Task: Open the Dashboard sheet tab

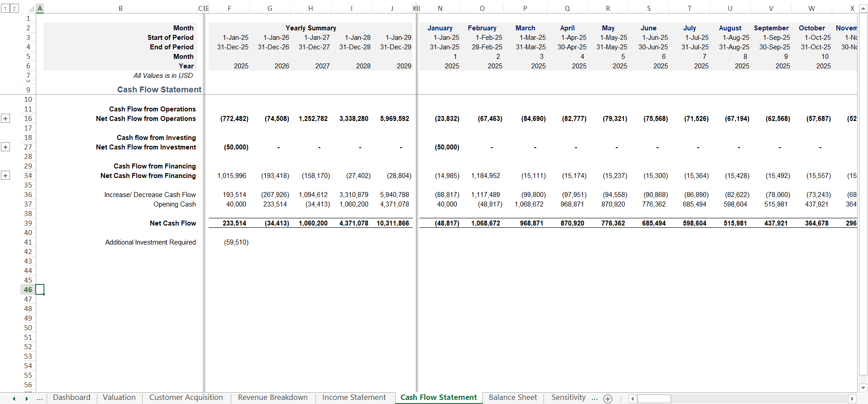Action: pos(72,398)
